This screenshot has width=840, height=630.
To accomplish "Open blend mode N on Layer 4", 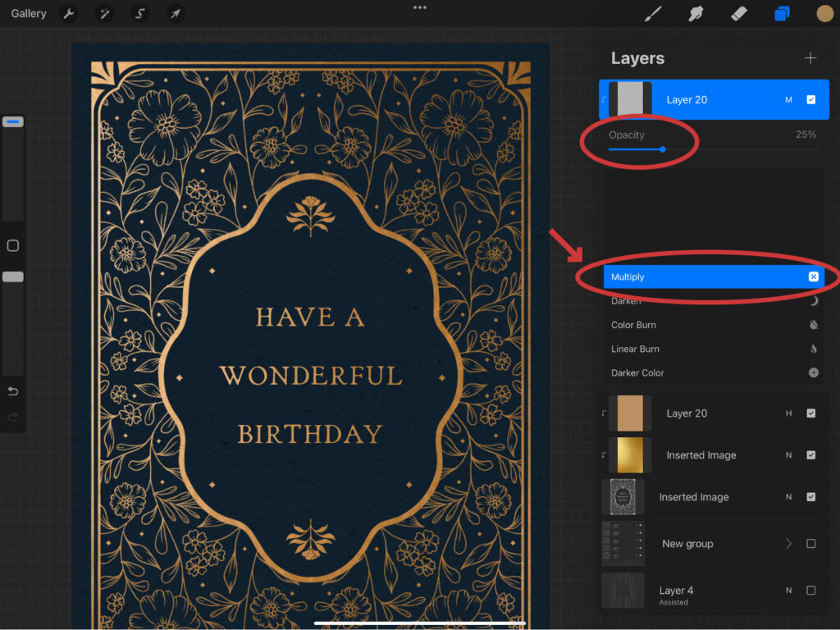I will pyautogui.click(x=788, y=591).
